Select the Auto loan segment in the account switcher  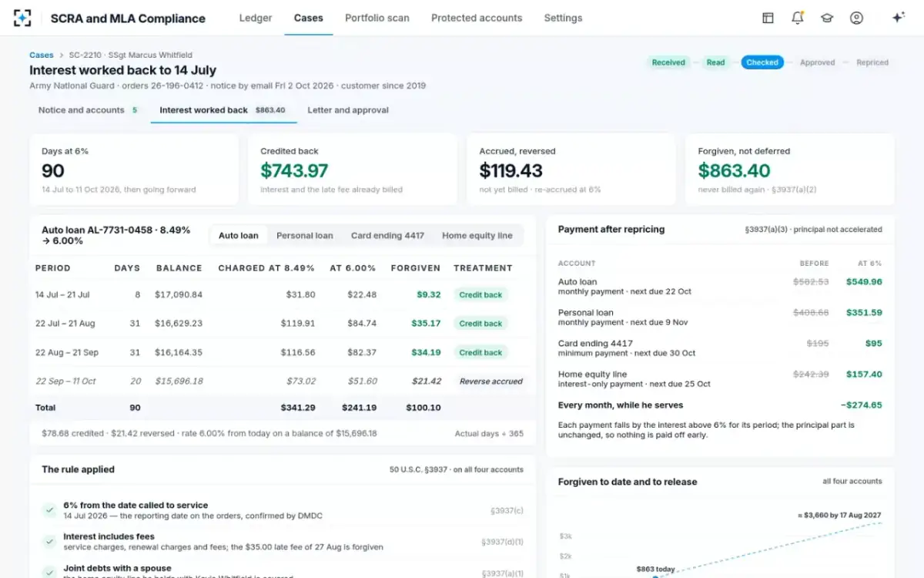[x=239, y=236]
